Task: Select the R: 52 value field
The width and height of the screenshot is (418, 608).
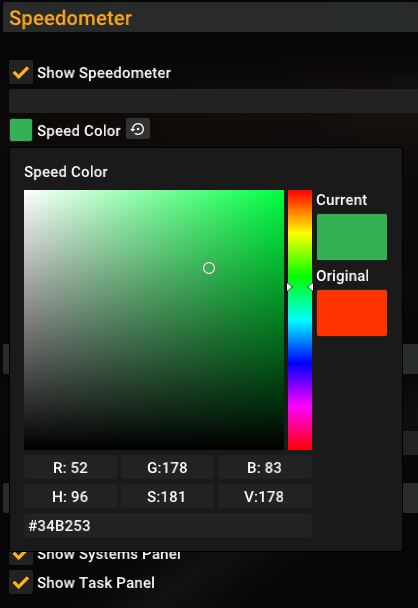Action: click(70, 468)
